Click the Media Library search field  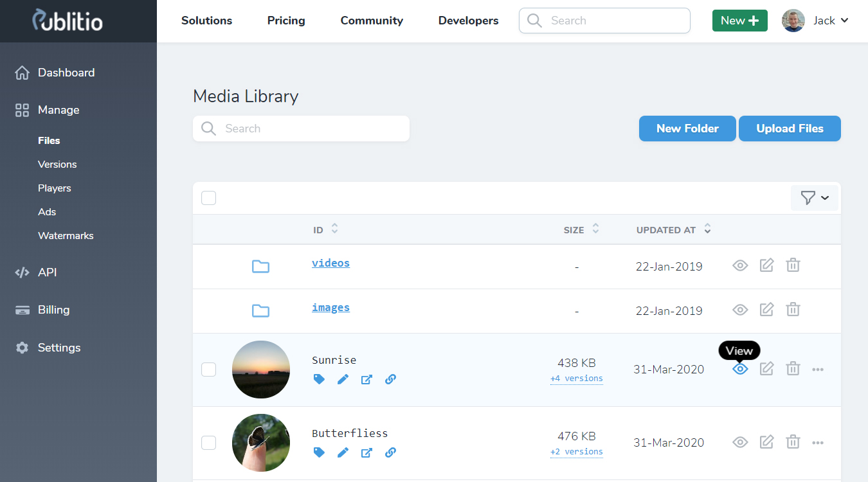click(x=301, y=129)
